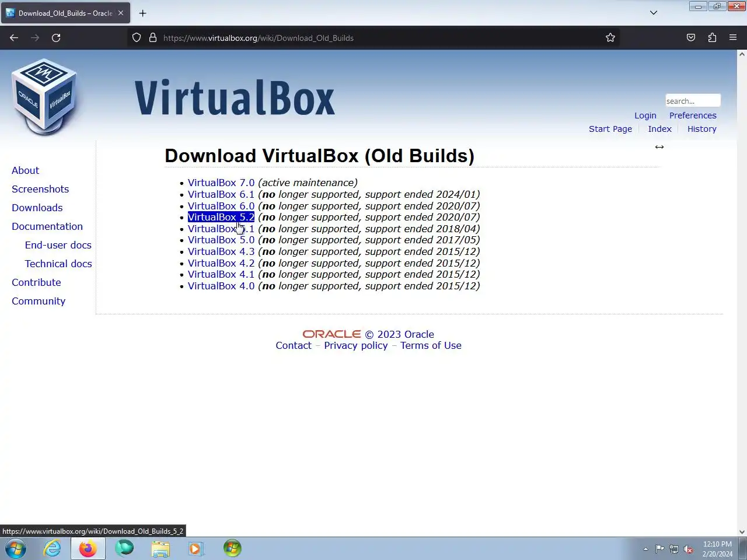Open the Index link

point(659,129)
